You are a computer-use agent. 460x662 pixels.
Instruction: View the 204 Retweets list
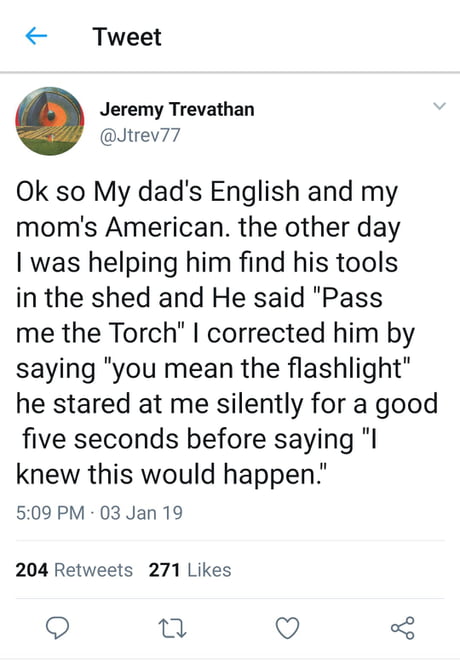[x=74, y=570]
